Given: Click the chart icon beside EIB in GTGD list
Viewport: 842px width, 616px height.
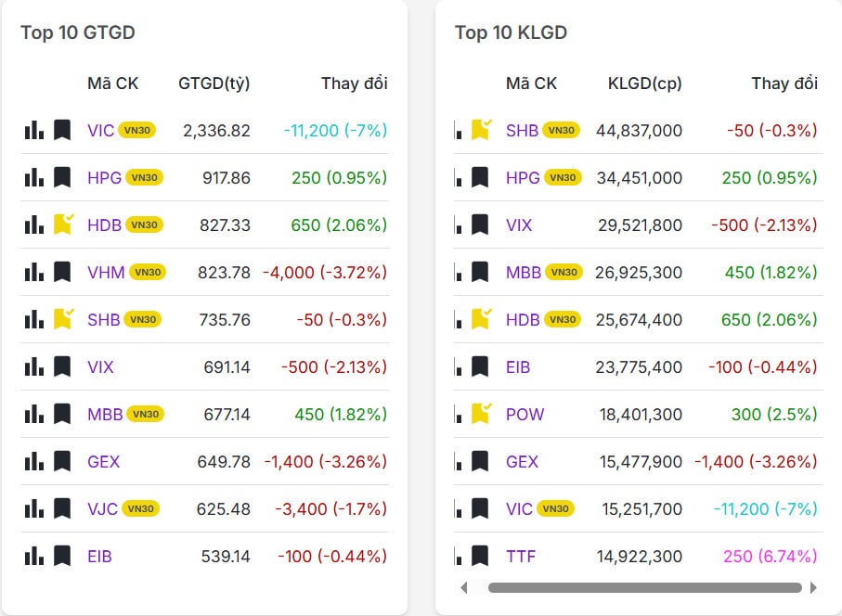Looking at the screenshot, I should [x=34, y=557].
